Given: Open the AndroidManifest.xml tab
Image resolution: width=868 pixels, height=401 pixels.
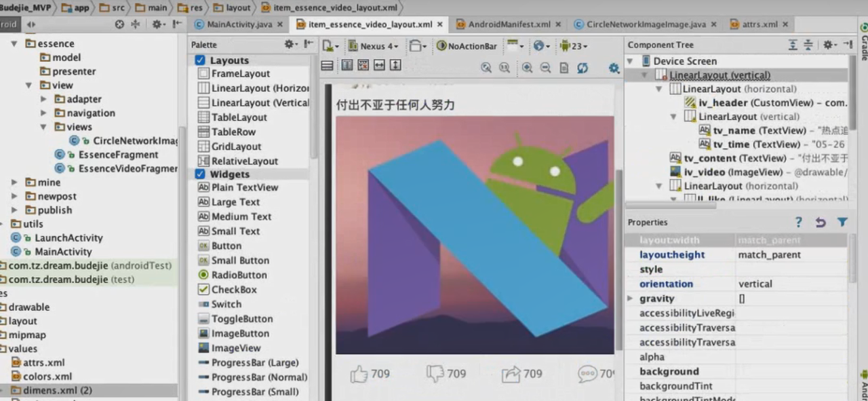Looking at the screenshot, I should (509, 24).
